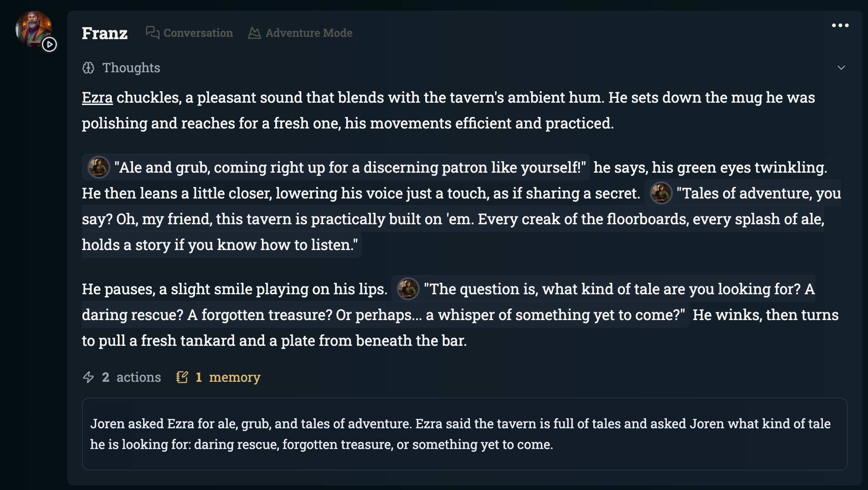Click the lightning bolt actions icon
This screenshot has width=868, height=490.
pos(88,377)
